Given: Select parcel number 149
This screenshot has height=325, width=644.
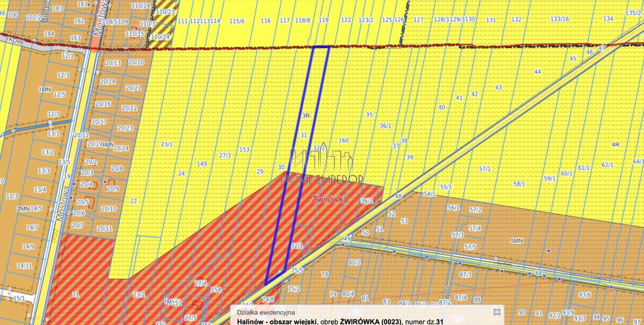Looking at the screenshot, I should tap(202, 164).
